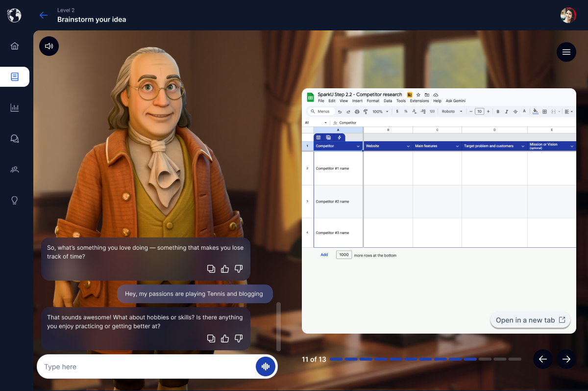Open the Format menu in Sheets
The height and width of the screenshot is (391, 588).
point(373,101)
